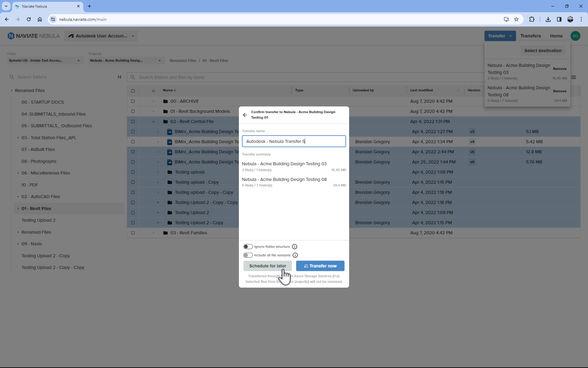Open chrome tab search dropdown

point(6,6)
